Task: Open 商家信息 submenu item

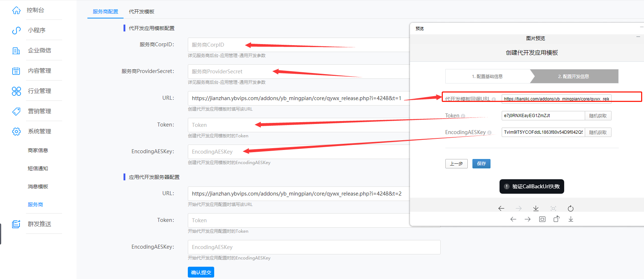Action: click(x=38, y=150)
